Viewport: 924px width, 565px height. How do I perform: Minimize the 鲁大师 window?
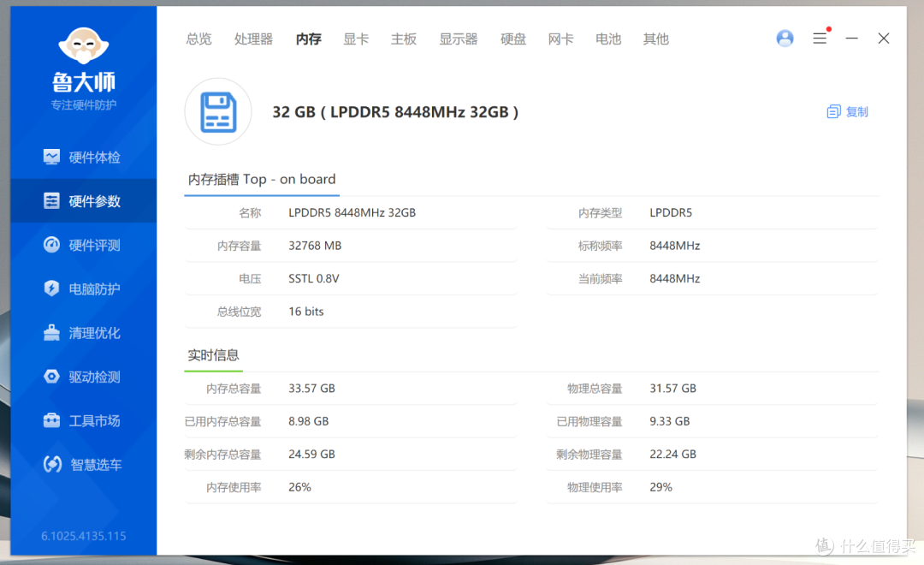(851, 39)
